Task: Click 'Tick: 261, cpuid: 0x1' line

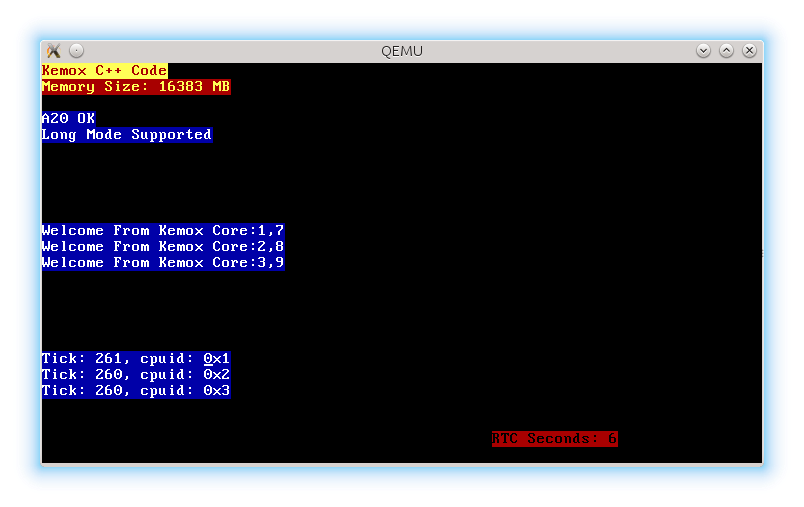Action: tap(136, 359)
